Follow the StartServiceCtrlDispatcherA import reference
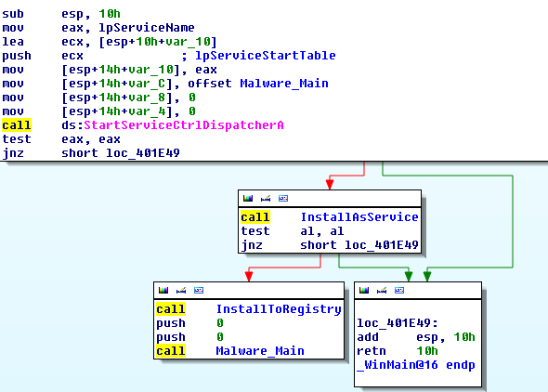Screen dimensions: 548x392 tap(184, 125)
